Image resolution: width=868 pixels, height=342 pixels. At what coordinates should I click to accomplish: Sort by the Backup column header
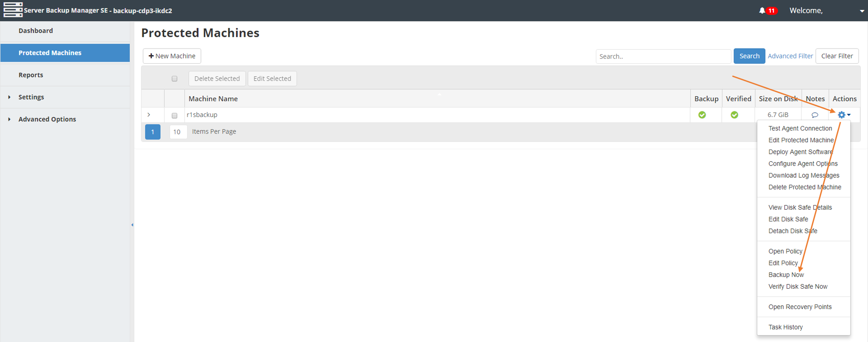pos(706,99)
